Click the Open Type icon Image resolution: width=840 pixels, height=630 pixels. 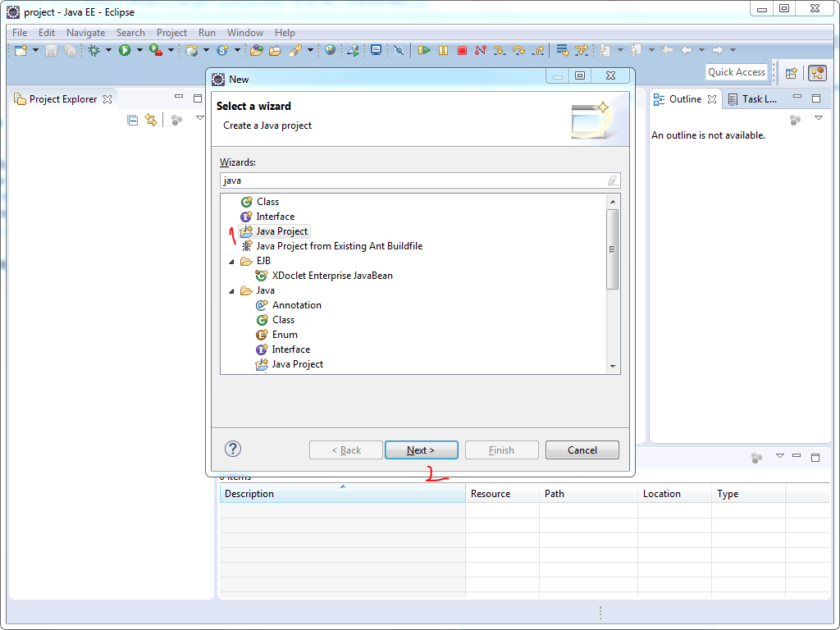[x=257, y=50]
